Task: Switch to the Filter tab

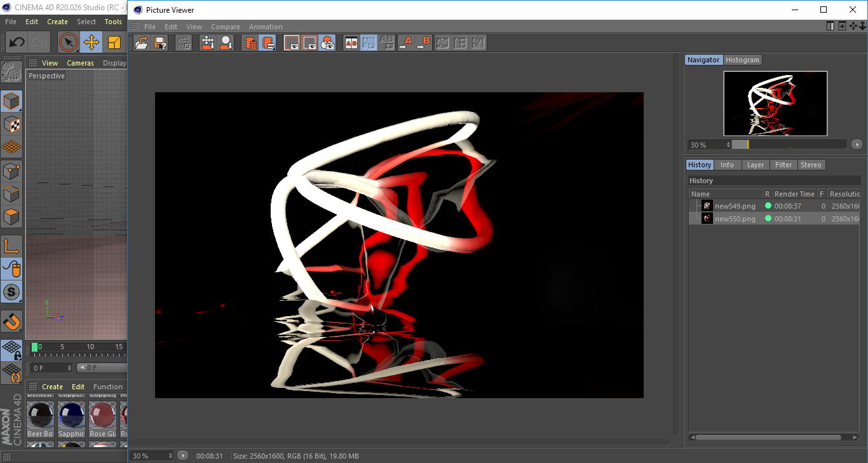Action: (x=783, y=165)
